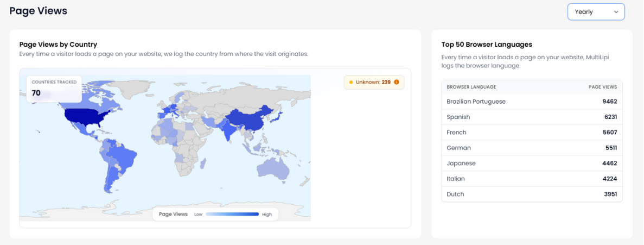Screen dimensions: 644x245
Task: Select the French language row
Action: [532, 133]
